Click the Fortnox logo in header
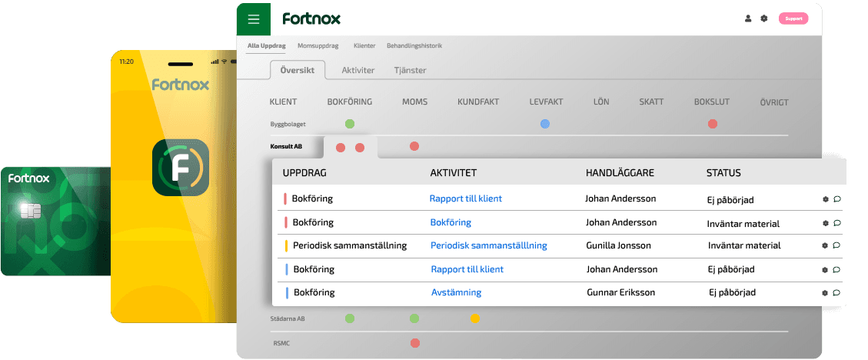 (x=311, y=18)
